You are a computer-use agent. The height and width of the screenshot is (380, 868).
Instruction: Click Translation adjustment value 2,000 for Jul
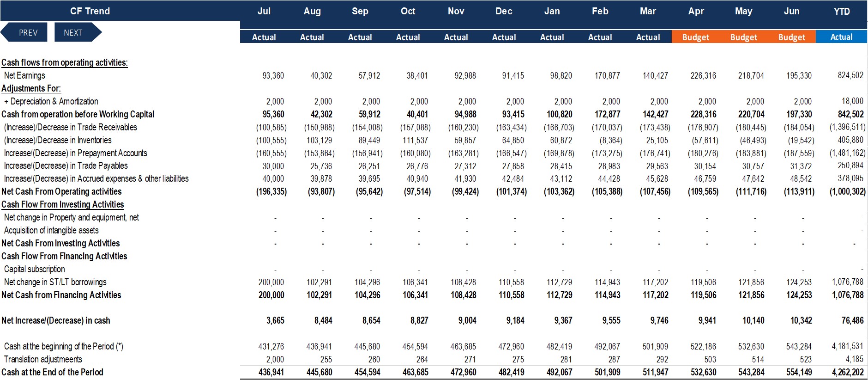click(x=275, y=359)
